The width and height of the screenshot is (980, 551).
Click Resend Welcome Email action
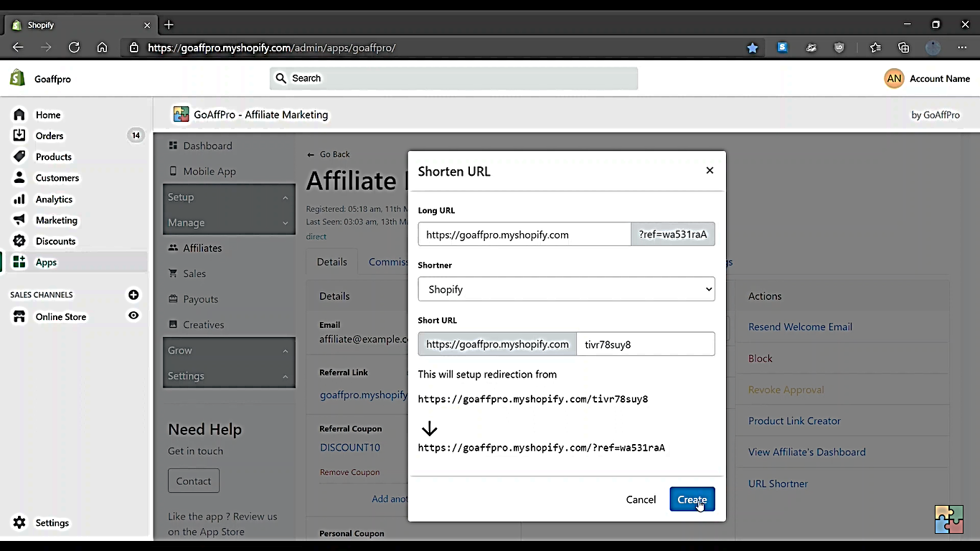tap(800, 326)
